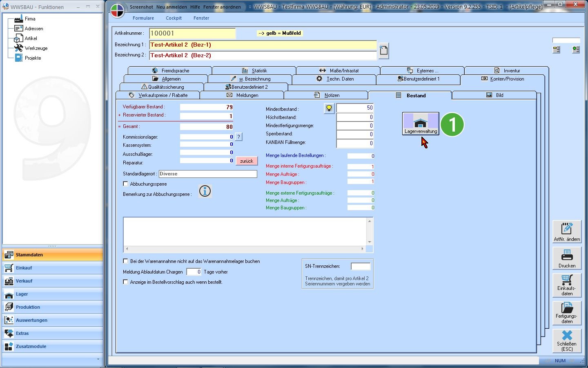Viewport: 588px width, 368px height.
Task: Focus the Standardlagerort field
Action: [x=208, y=174]
